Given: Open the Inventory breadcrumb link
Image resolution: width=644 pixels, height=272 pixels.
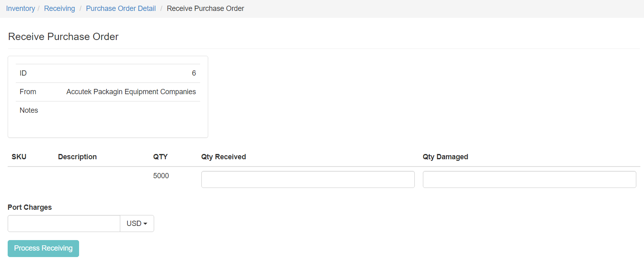Looking at the screenshot, I should click(x=20, y=8).
